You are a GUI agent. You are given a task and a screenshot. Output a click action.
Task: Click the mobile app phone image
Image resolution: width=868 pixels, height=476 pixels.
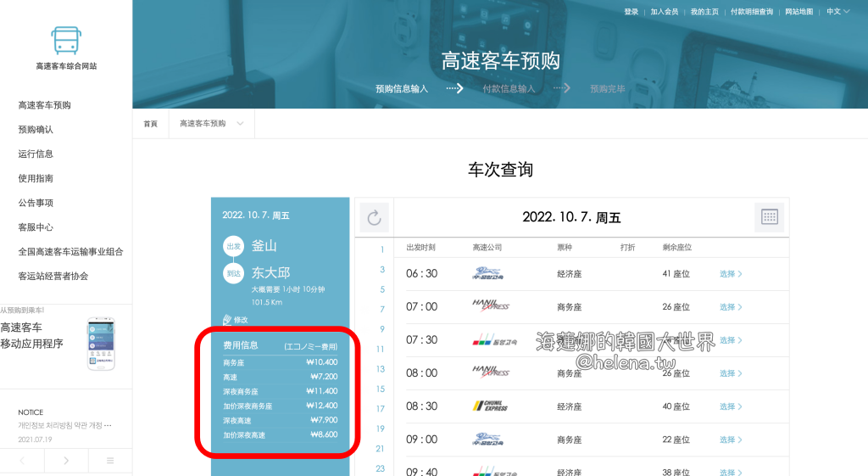pos(101,344)
